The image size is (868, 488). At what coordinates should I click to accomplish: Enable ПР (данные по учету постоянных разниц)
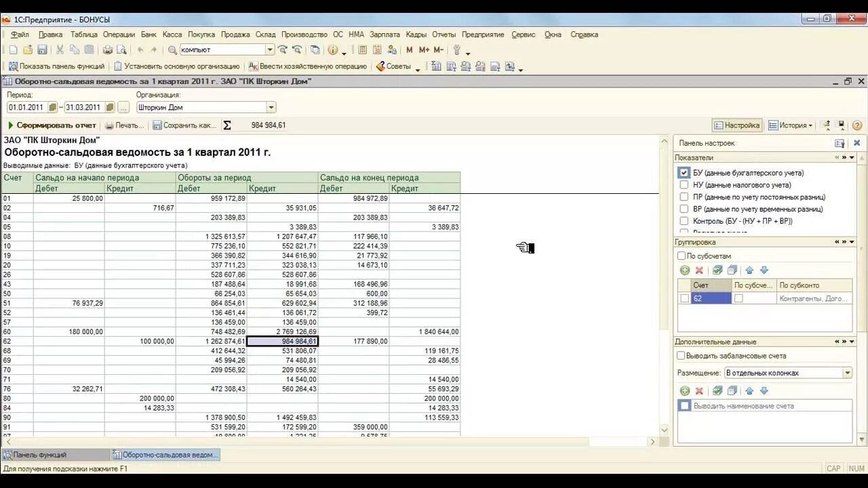pyautogui.click(x=684, y=197)
